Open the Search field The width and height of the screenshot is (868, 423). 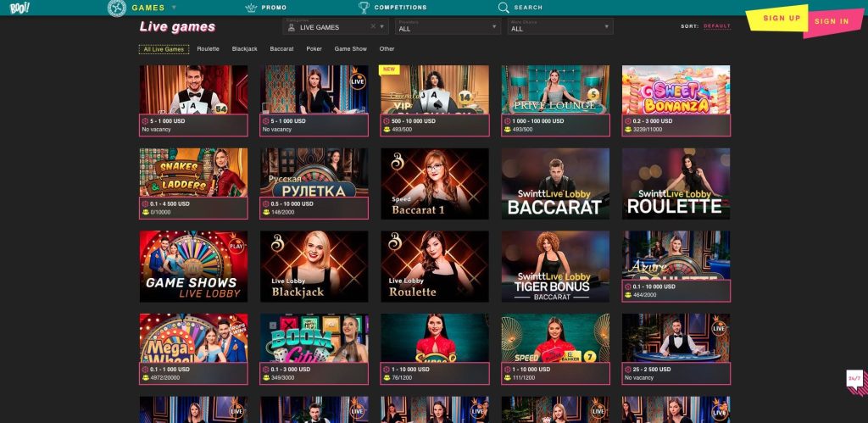pos(528,8)
